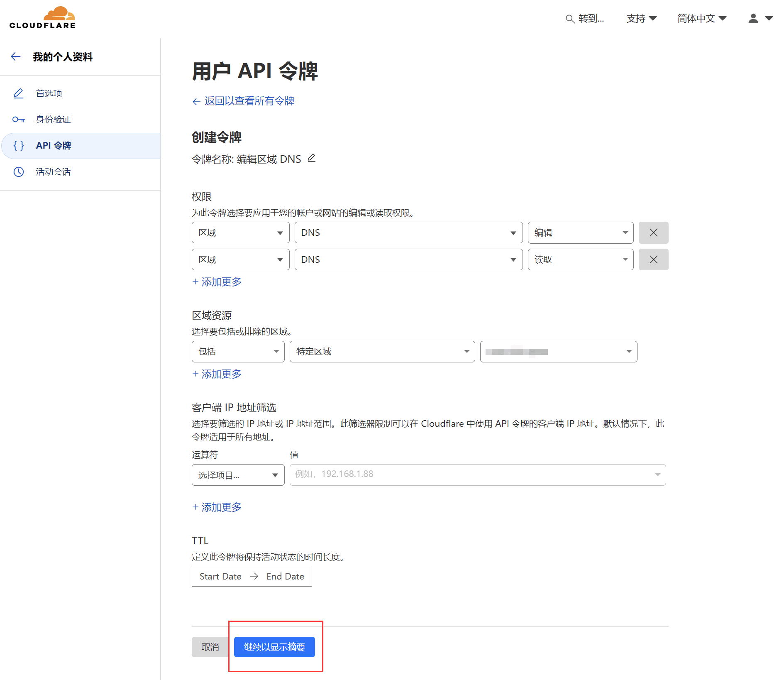
Task: Click 我的个人资料 sidebar heading
Action: 63,57
